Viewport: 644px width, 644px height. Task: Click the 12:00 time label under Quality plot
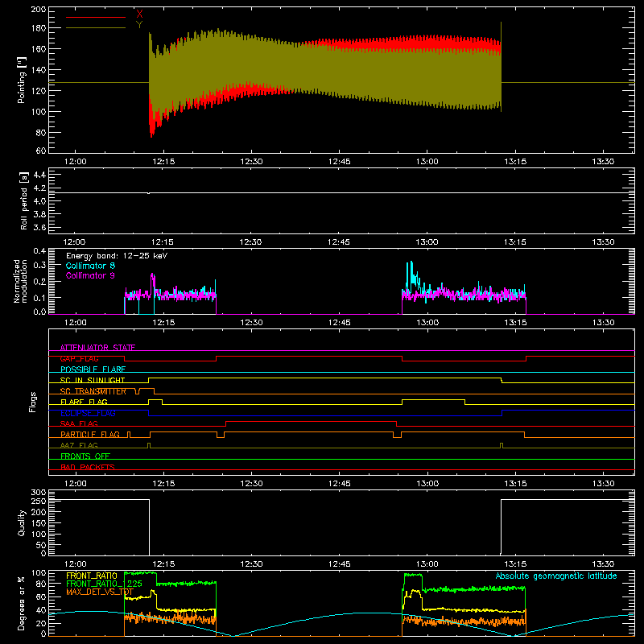(x=76, y=564)
